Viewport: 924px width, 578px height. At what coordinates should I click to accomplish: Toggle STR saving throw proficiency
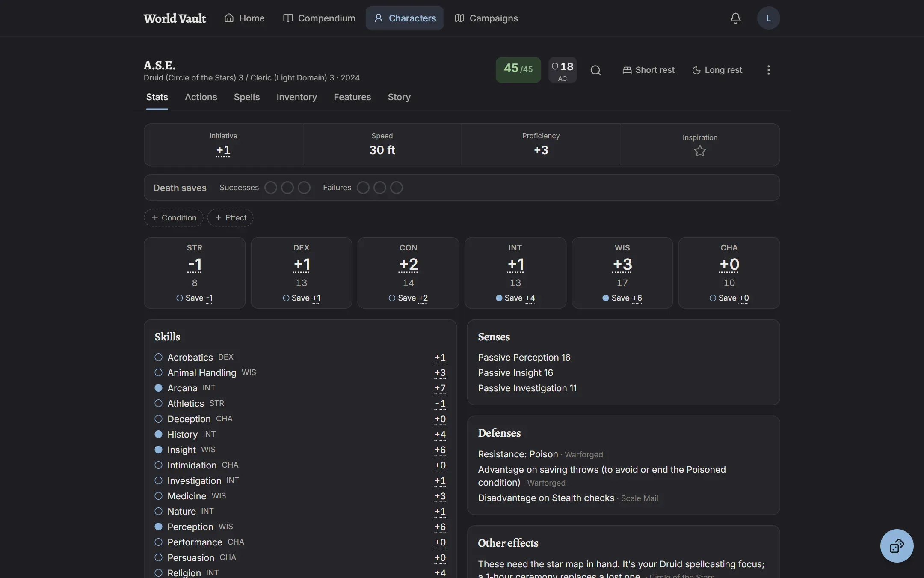(x=179, y=298)
